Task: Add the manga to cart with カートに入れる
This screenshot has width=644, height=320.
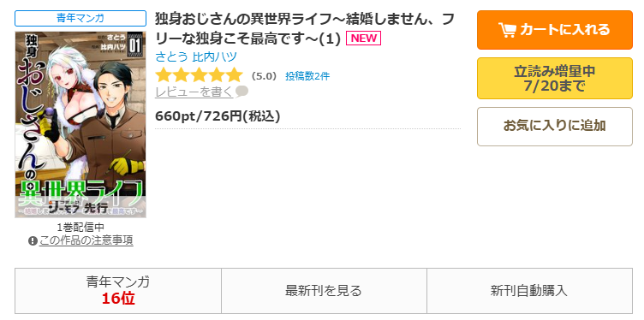Action: [x=555, y=30]
